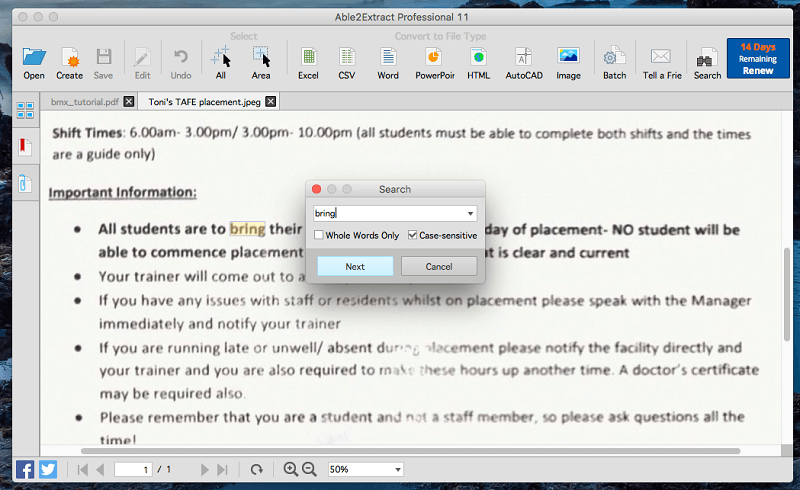Expand the search term history dropdown

[470, 213]
